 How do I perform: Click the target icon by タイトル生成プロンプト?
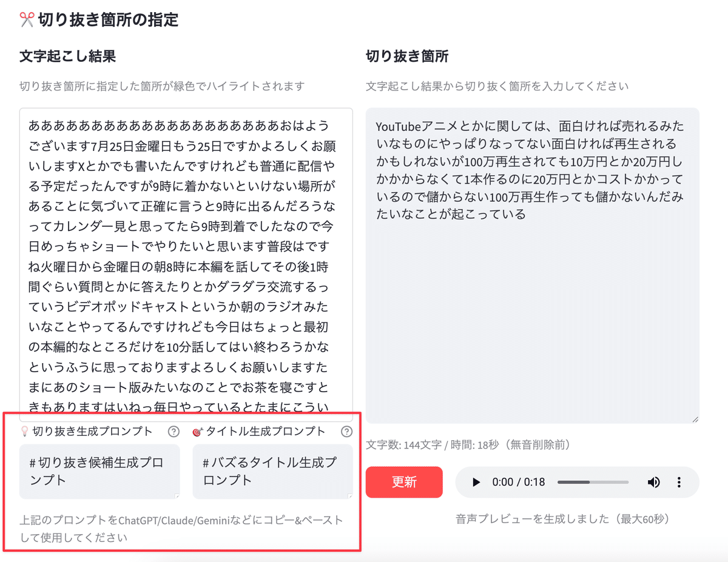[197, 432]
